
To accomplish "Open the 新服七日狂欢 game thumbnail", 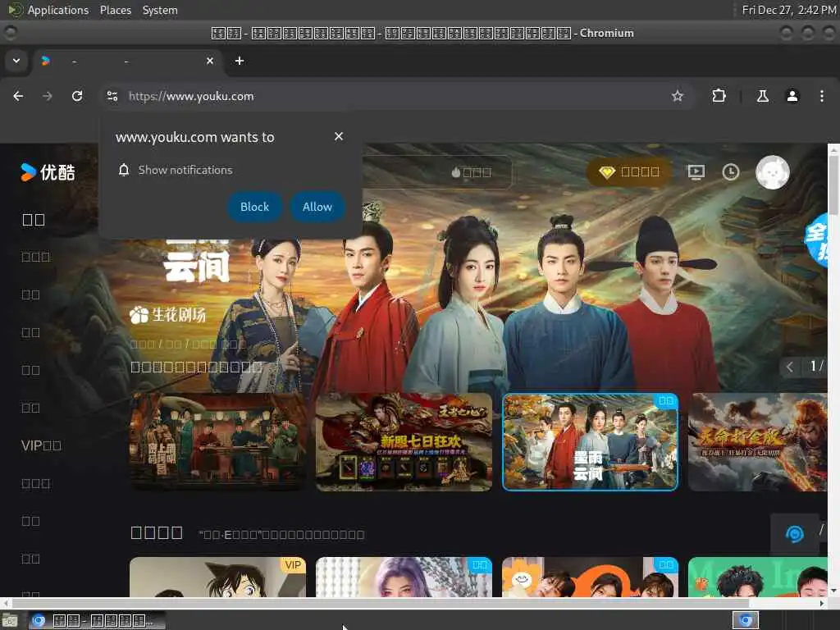I will click(x=404, y=442).
